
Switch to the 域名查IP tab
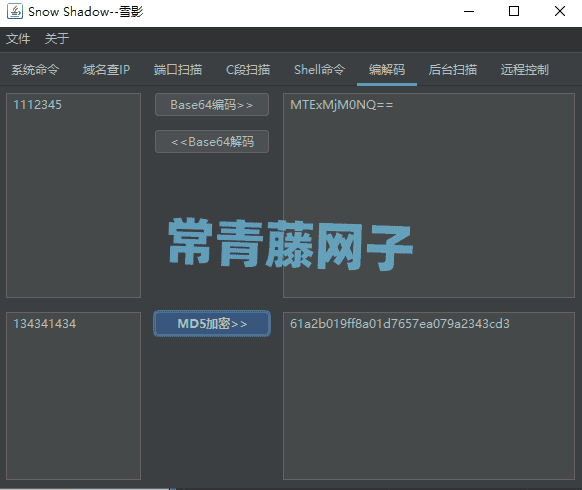click(x=106, y=70)
